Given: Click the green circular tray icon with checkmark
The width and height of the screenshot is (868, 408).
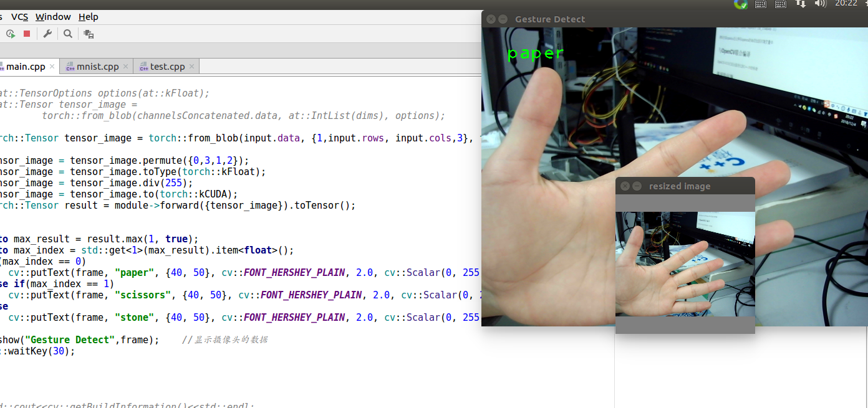Looking at the screenshot, I should coord(741,4).
